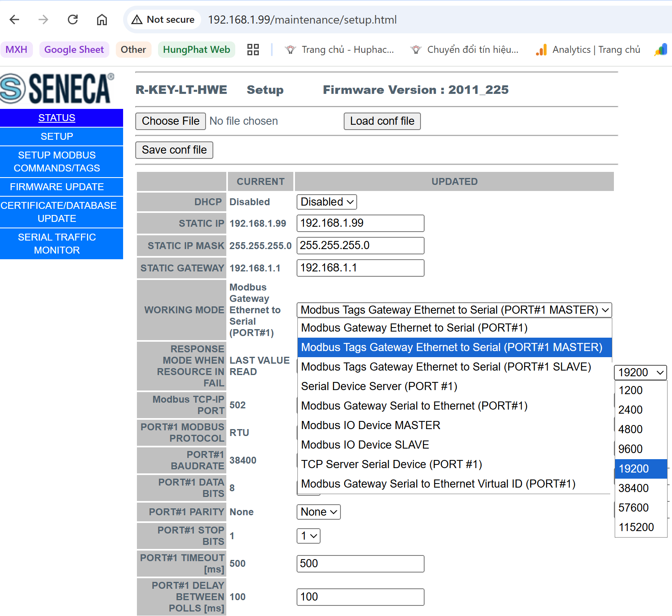Click the SENECA logo

coord(57,88)
